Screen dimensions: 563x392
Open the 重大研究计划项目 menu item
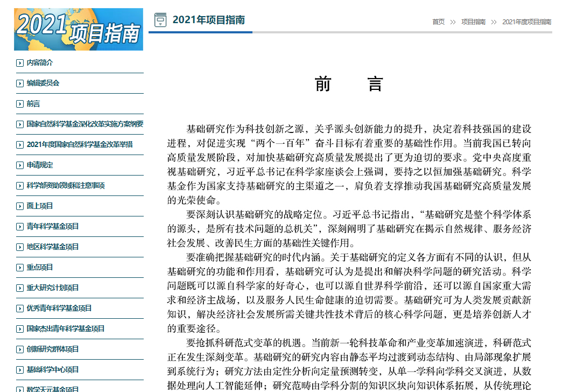(x=52, y=288)
